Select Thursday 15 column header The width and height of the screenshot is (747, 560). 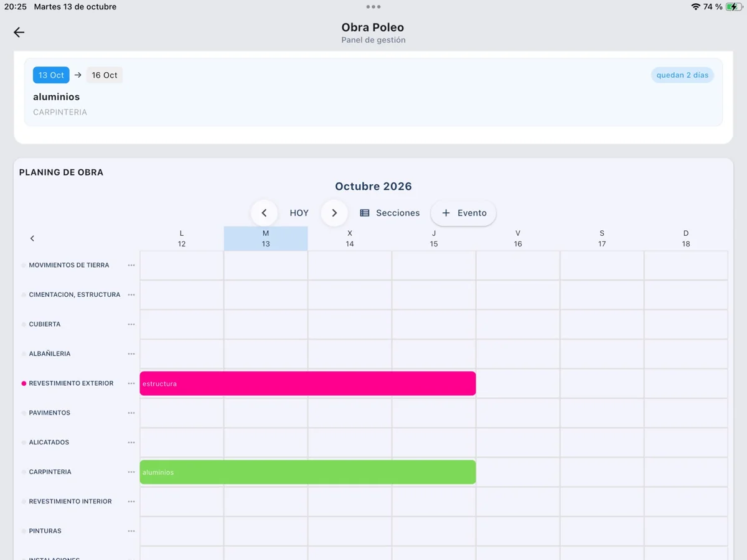click(434, 238)
